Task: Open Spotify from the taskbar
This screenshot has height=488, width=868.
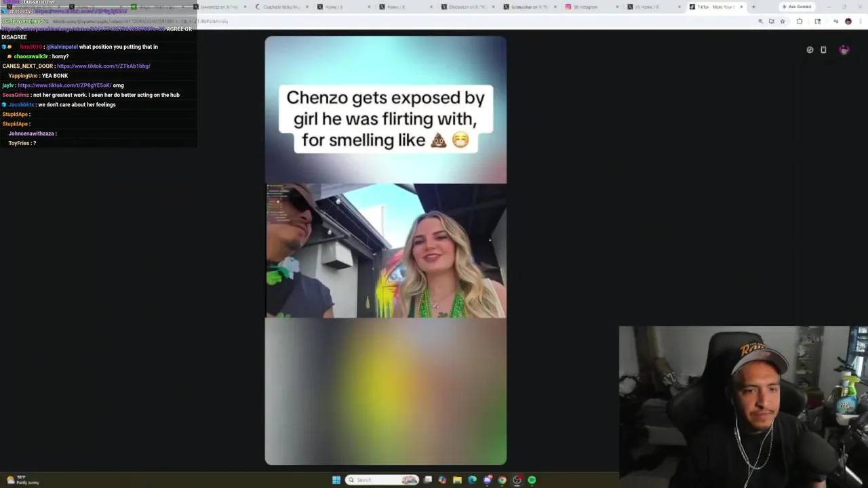Action: click(x=532, y=480)
